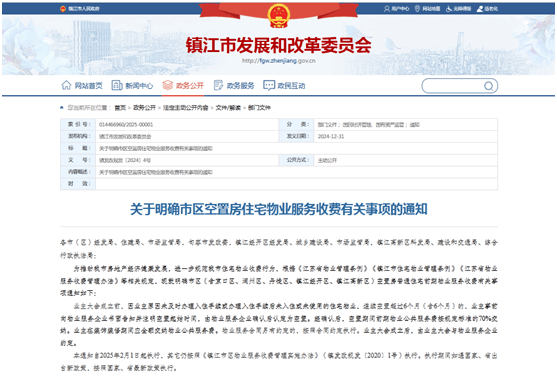Open the 无障碍 wheelchair accessibility icon
The width and height of the screenshot is (557, 391).
(449, 9)
